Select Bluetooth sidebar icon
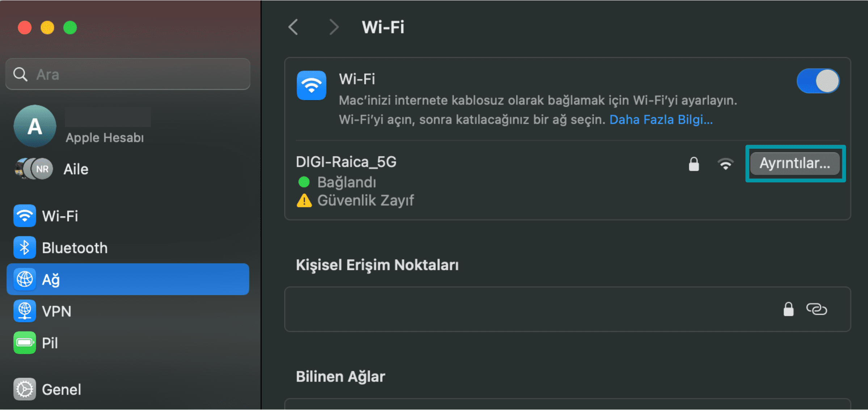This screenshot has width=868, height=410. pyautogui.click(x=25, y=248)
